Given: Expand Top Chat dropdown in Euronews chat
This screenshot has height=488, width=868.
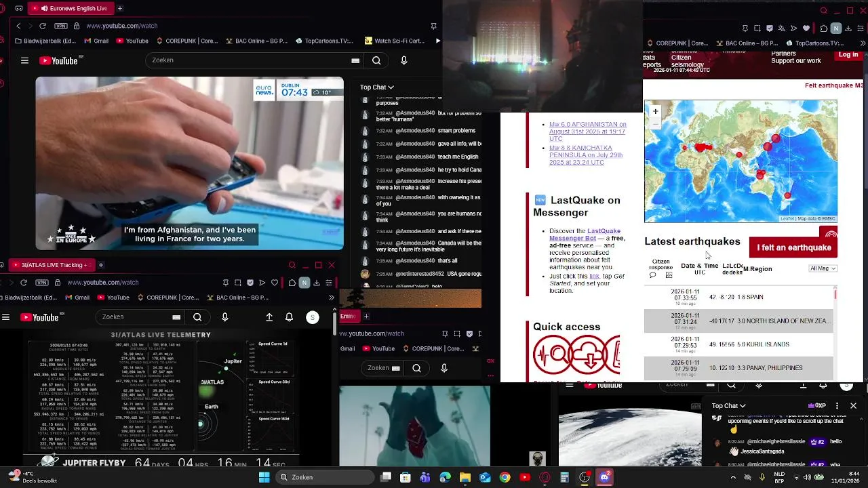Looking at the screenshot, I should pyautogui.click(x=377, y=87).
